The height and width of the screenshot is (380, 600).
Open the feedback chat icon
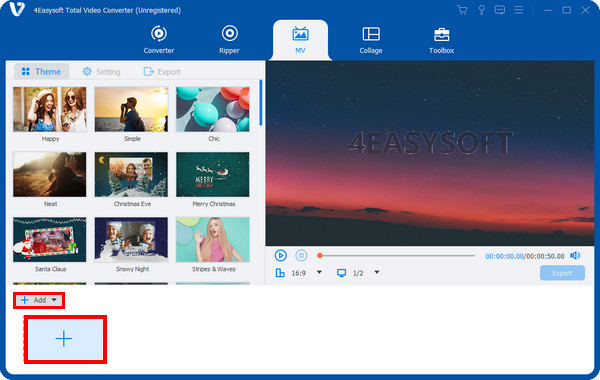[500, 10]
